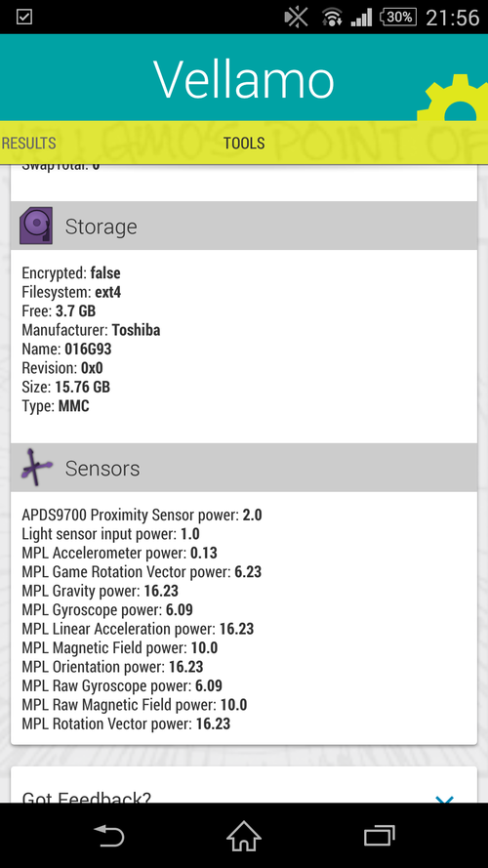This screenshot has width=488, height=868.
Task: Tap the Sensors section header
Action: tap(244, 468)
